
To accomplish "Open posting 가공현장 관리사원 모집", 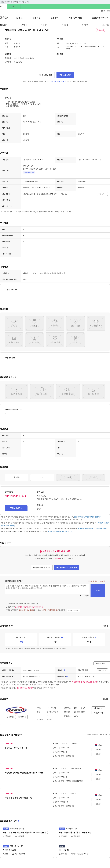I will [x=24, y=772].
